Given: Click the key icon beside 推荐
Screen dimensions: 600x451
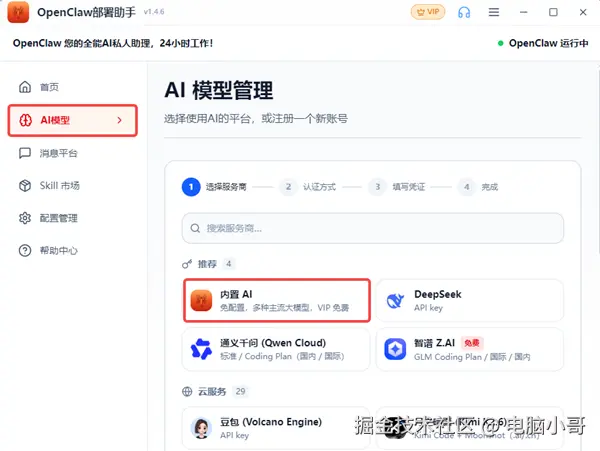Looking at the screenshot, I should (187, 264).
